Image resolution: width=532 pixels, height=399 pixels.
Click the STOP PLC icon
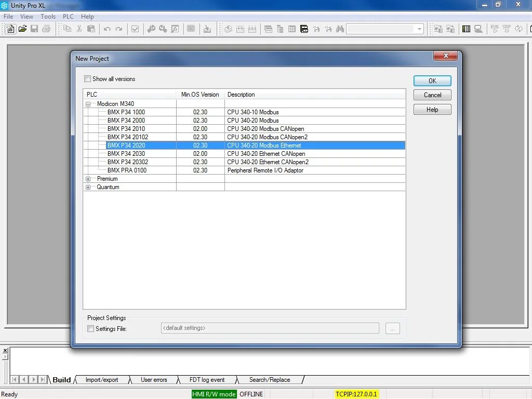click(507, 29)
